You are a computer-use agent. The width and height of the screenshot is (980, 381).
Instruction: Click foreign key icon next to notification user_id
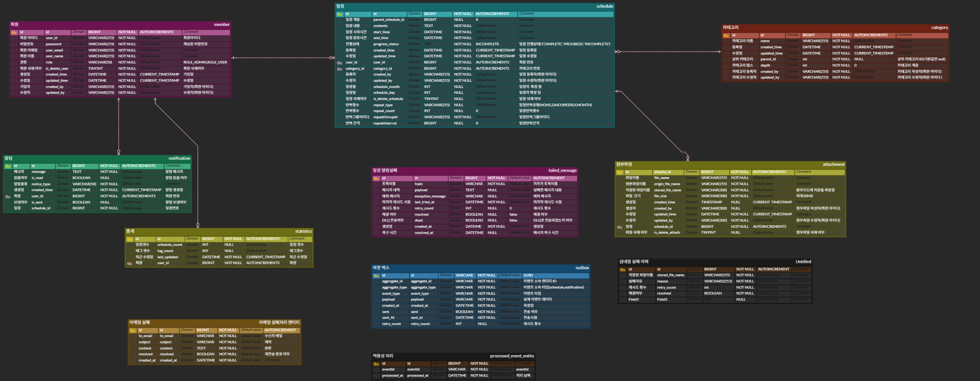[x=8, y=197]
